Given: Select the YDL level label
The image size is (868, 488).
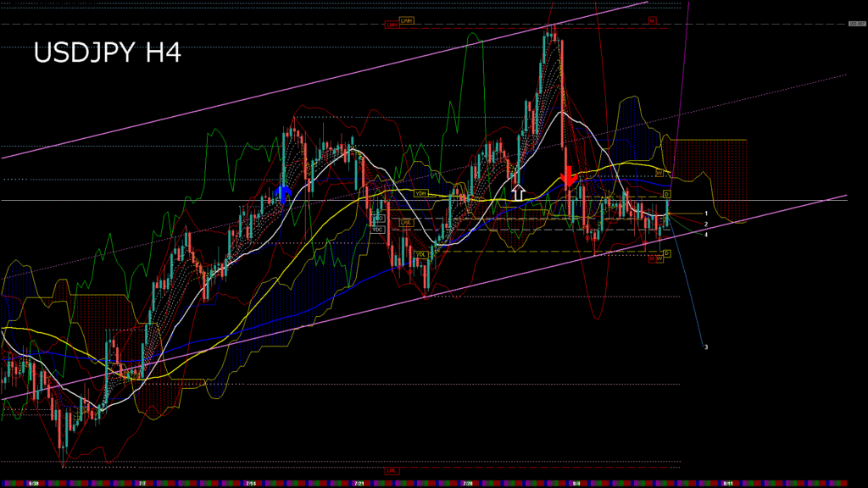Looking at the screenshot, I should pyautogui.click(x=420, y=253).
